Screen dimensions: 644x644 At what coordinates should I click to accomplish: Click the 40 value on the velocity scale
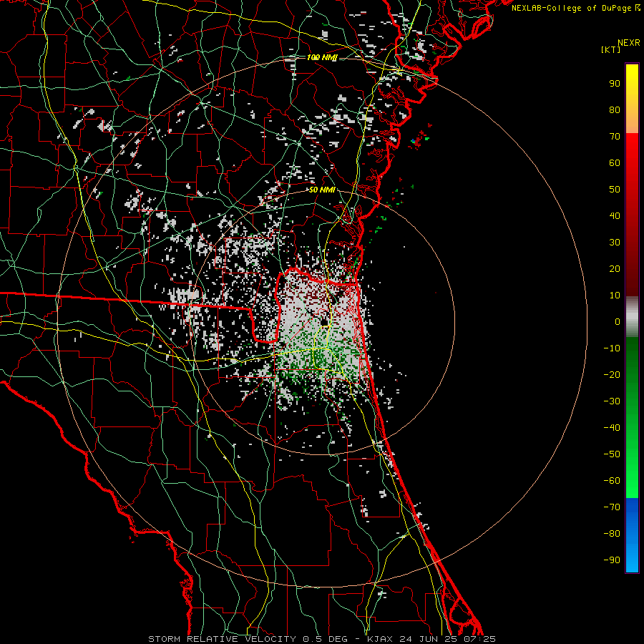pos(615,216)
